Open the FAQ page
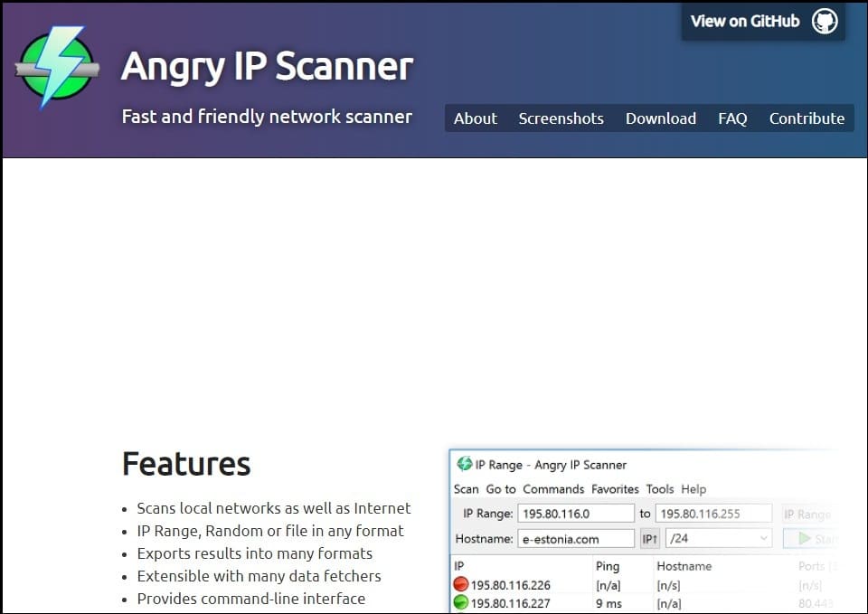Screen dimensions: 868x614 [732, 118]
